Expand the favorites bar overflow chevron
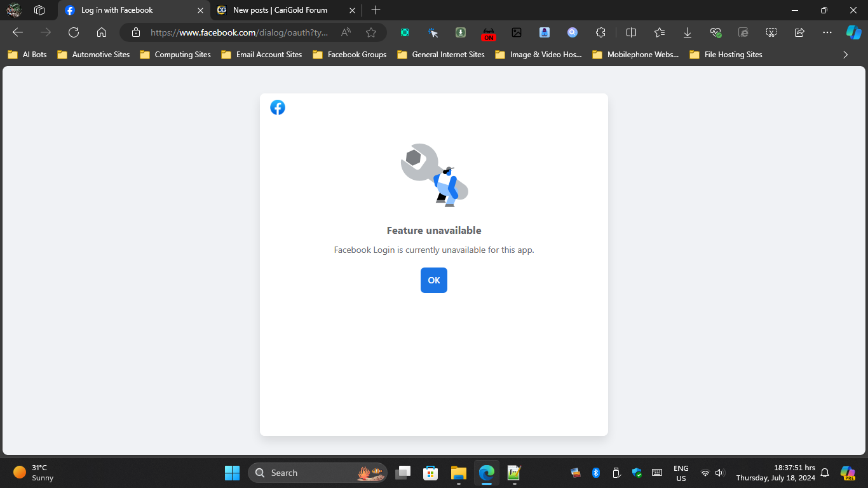 point(845,55)
